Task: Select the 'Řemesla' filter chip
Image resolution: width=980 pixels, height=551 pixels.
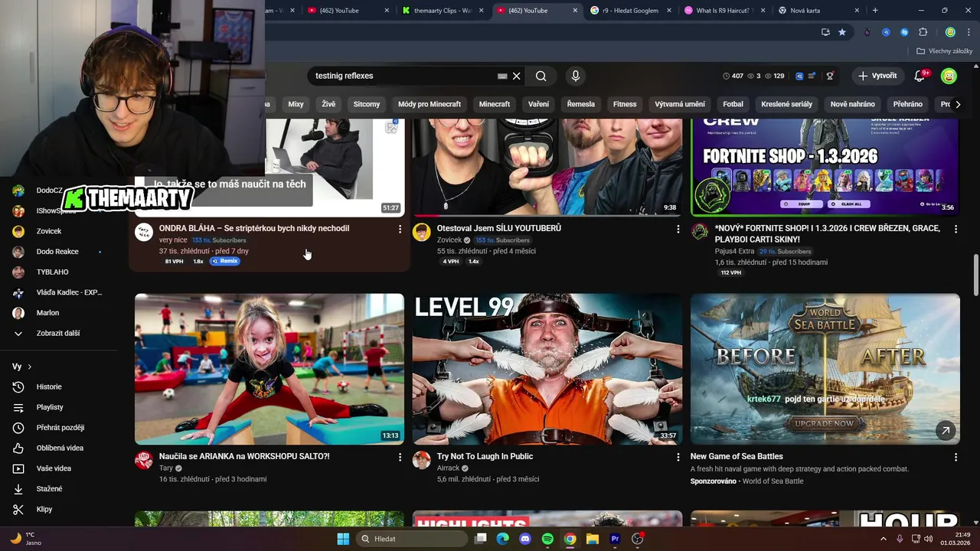Action: click(581, 104)
